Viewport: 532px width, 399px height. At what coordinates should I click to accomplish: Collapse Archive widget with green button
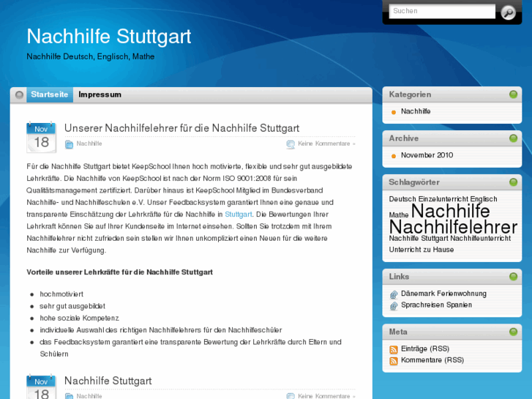[x=513, y=138]
